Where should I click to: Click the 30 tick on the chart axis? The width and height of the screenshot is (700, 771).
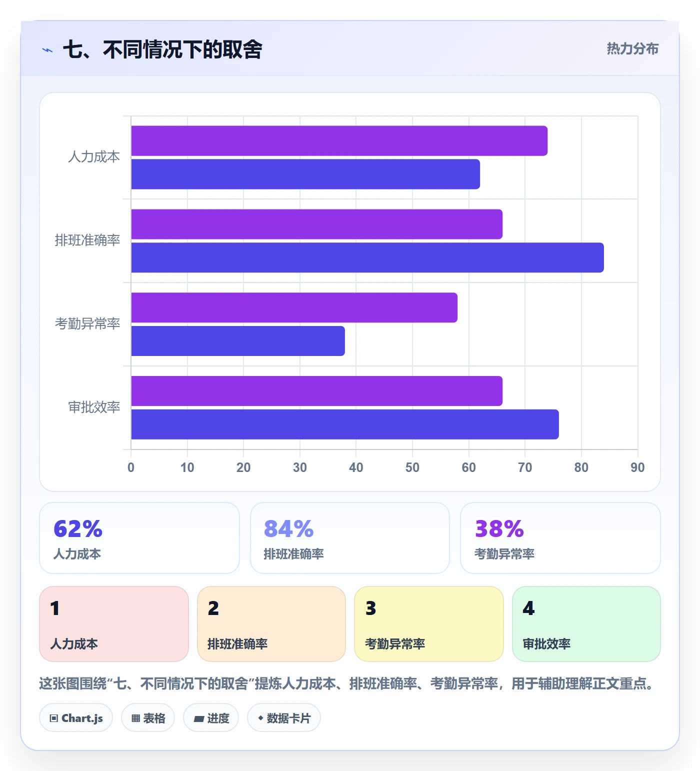[300, 467]
